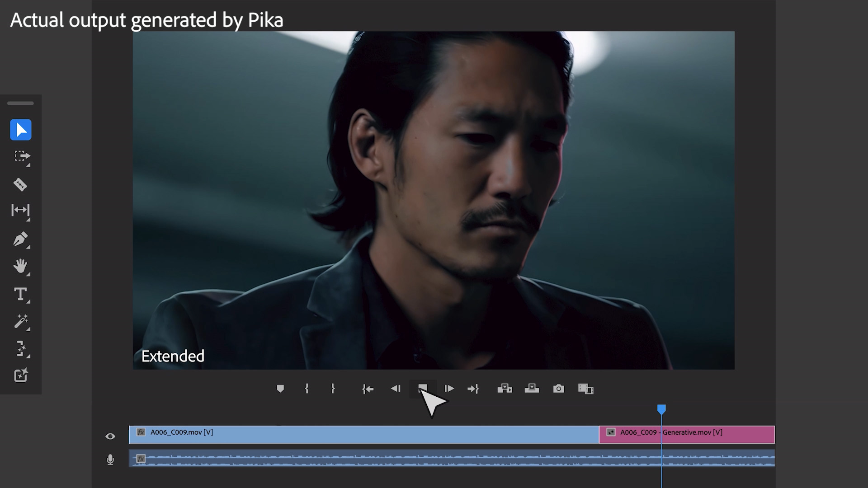
Task: Select the Pen tool
Action: tap(20, 239)
